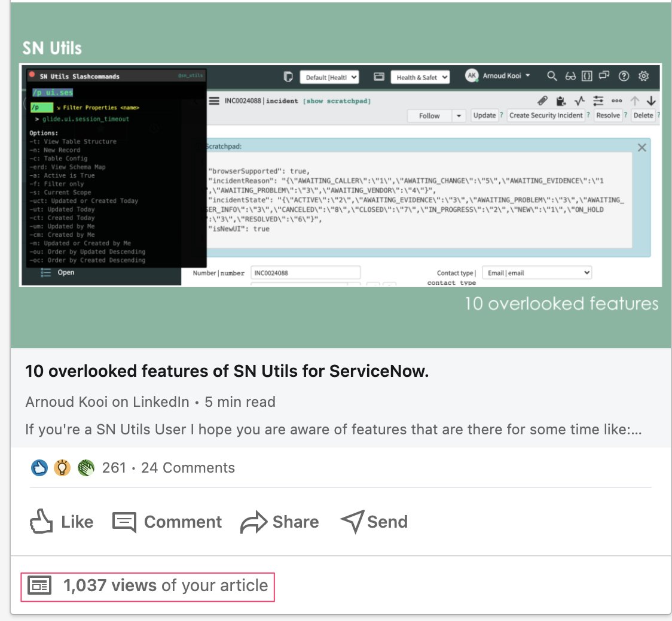Open the Contact type Email dropdown
672x621 pixels.
click(x=536, y=272)
